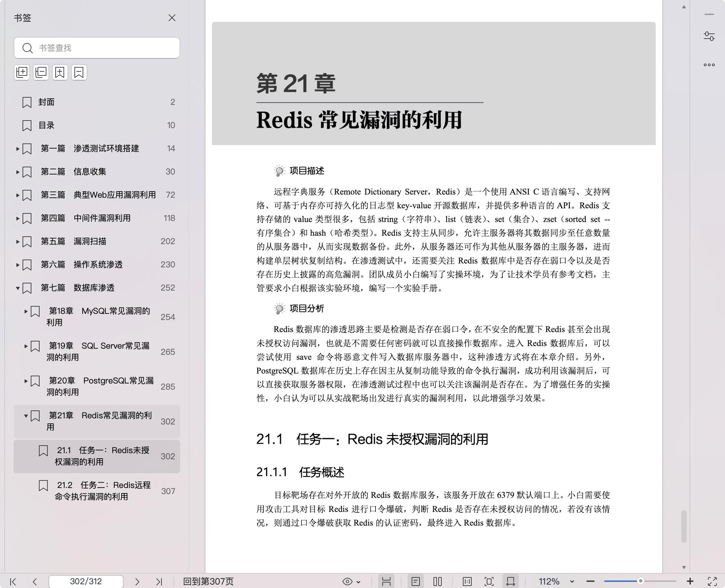The width and height of the screenshot is (725, 588).
Task: Expand 第三篇 典型Web应用漏洞利用
Action: pyautogui.click(x=17, y=195)
